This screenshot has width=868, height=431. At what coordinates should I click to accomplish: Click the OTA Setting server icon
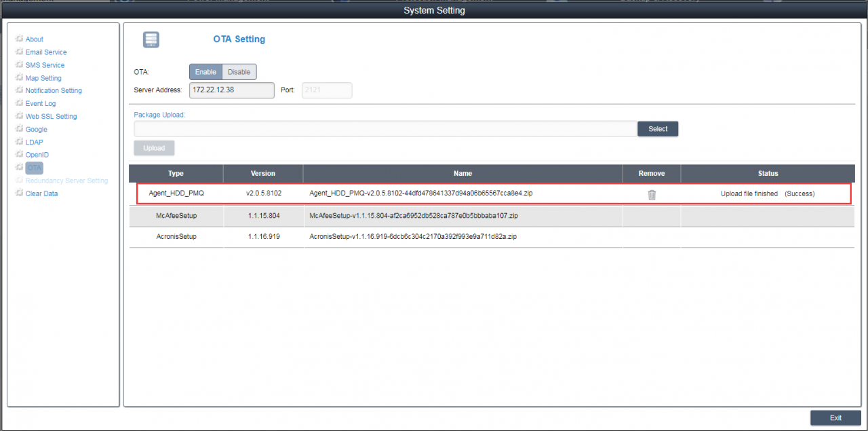click(x=151, y=40)
